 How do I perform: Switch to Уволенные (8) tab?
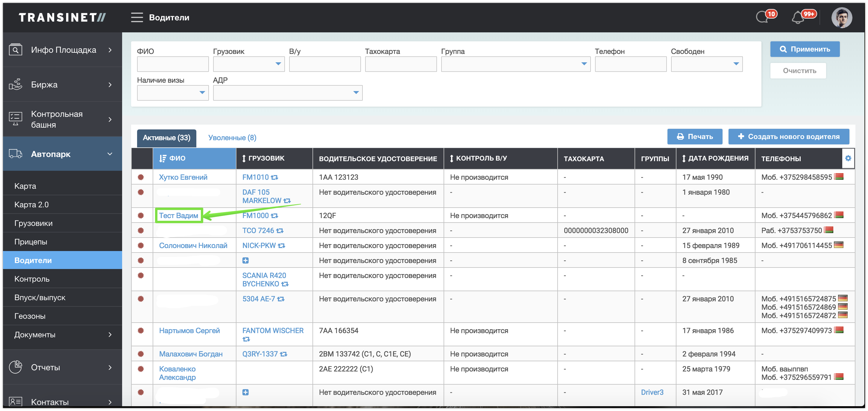(x=232, y=137)
